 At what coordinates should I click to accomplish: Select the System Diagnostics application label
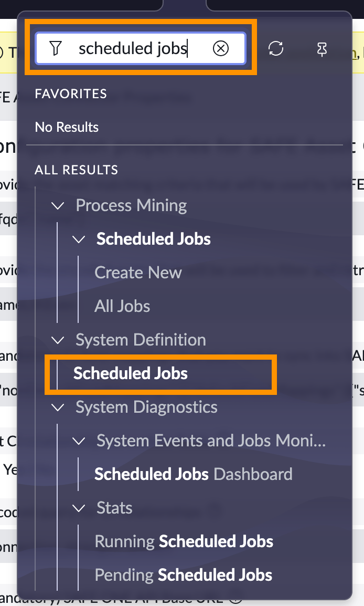146,407
